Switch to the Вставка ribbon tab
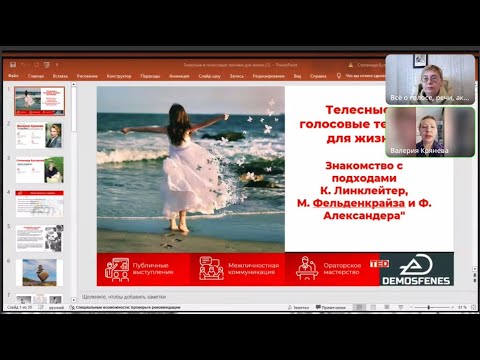 point(60,76)
